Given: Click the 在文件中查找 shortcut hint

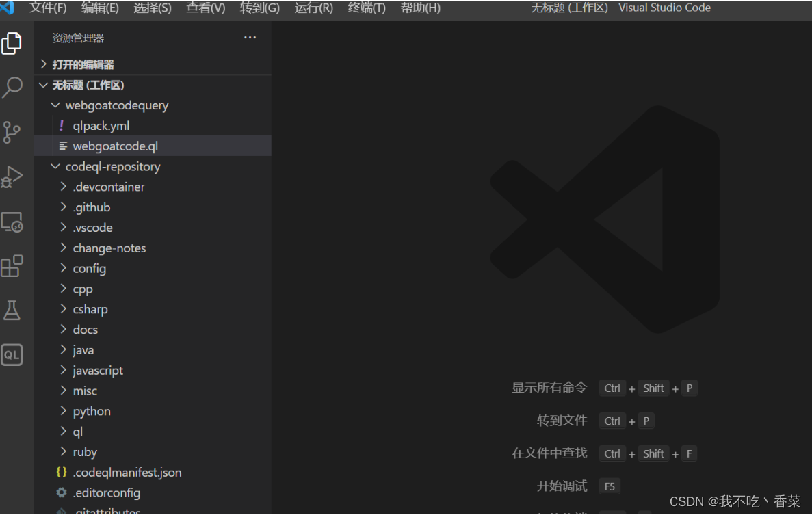Looking at the screenshot, I should coord(549,453).
